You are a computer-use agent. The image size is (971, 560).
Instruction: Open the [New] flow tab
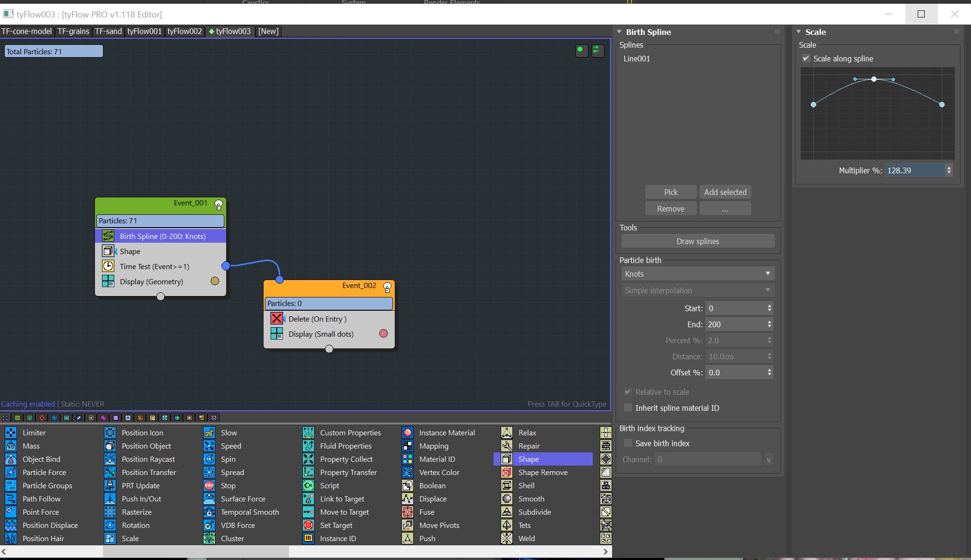268,31
